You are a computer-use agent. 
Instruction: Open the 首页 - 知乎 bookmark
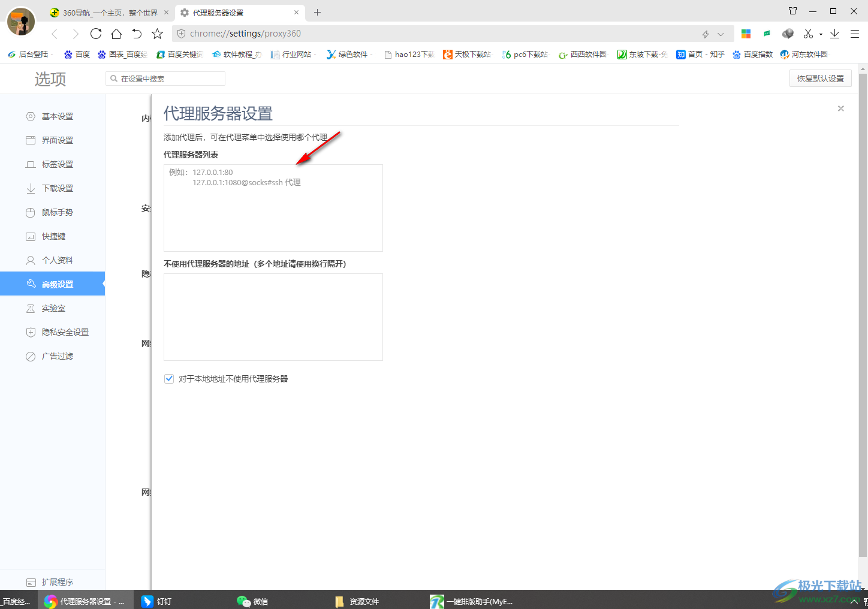pos(700,54)
